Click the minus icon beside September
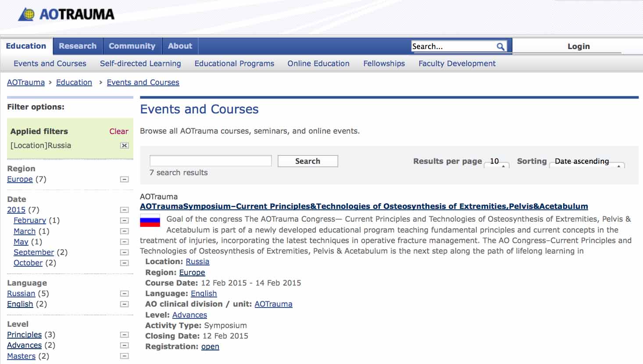The width and height of the screenshot is (643, 364). pos(125,252)
